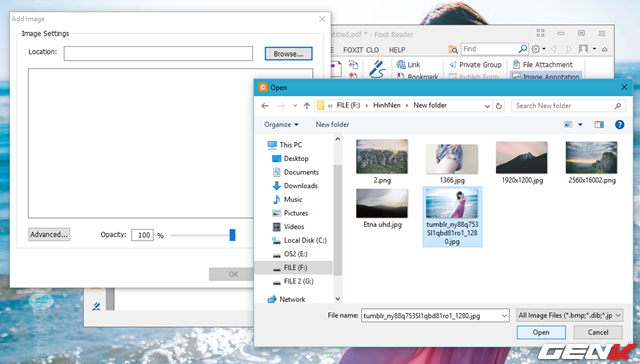The height and width of the screenshot is (364, 640).
Task: Click the Location text field
Action: point(158,53)
